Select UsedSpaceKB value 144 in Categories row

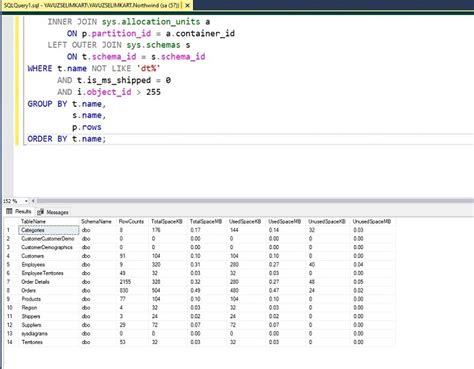(246, 230)
